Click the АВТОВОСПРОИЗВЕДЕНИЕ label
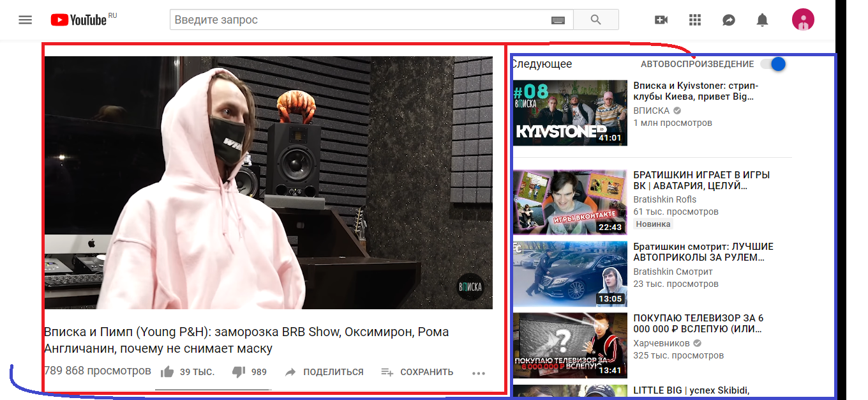This screenshot has width=868, height=400. pyautogui.click(x=698, y=64)
